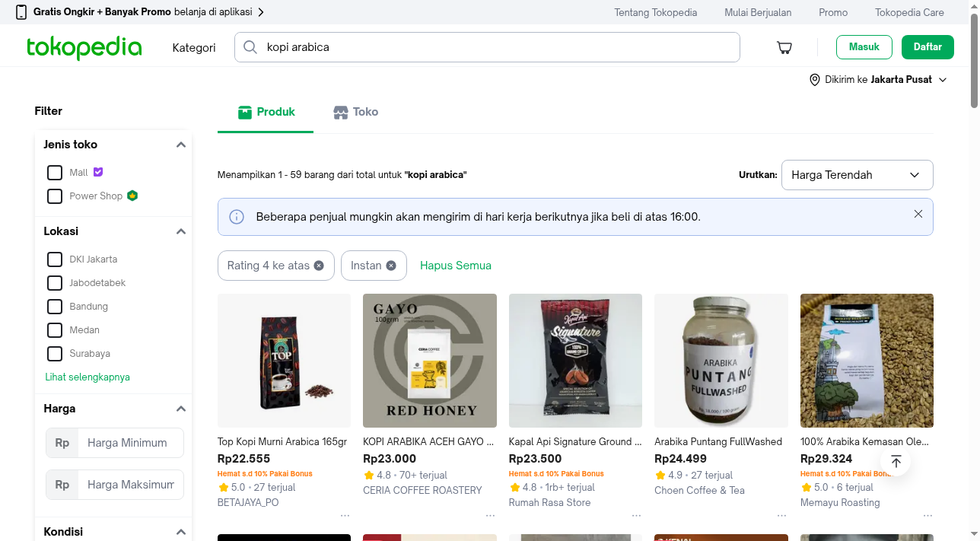980x541 pixels.
Task: Click the Harga Minimum input field
Action: 132,443
